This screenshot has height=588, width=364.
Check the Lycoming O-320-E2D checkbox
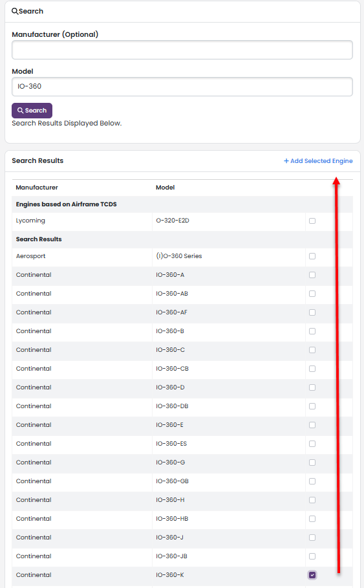click(x=312, y=221)
